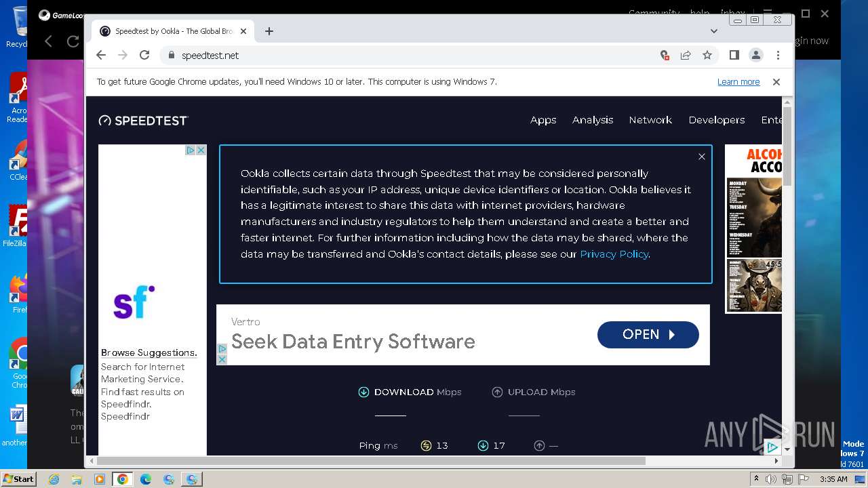Image resolution: width=868 pixels, height=488 pixels.
Task: Open Microsoft Edge from the taskbar
Action: (x=146, y=479)
